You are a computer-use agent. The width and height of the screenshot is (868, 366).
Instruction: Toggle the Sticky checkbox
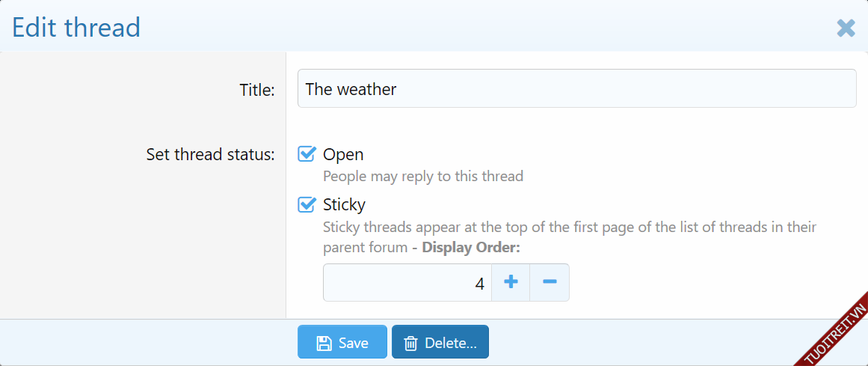[307, 204]
